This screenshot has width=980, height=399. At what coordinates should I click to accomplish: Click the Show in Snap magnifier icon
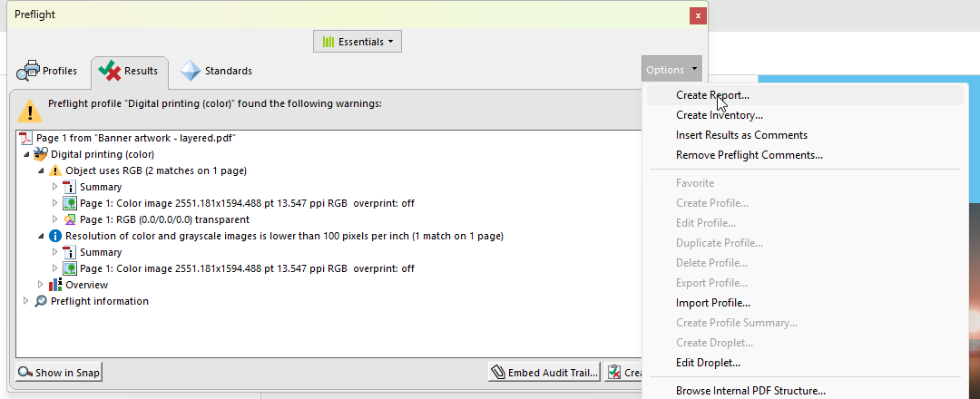(25, 373)
